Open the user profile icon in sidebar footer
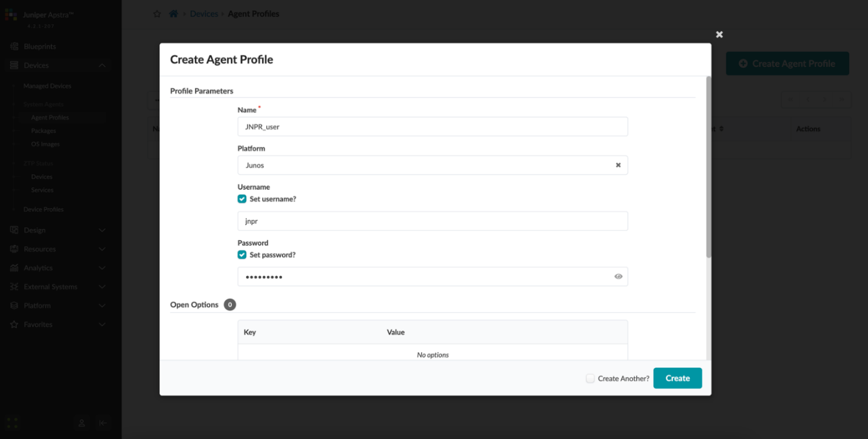This screenshot has height=439, width=868. tap(82, 423)
